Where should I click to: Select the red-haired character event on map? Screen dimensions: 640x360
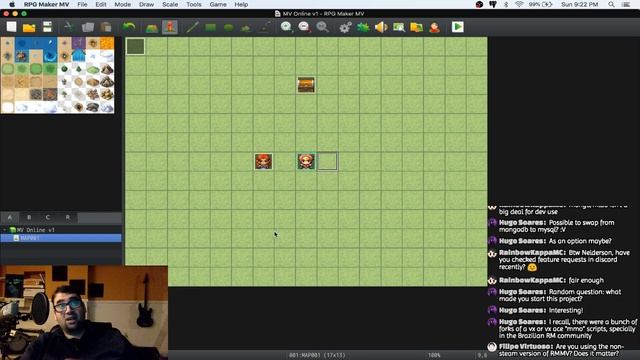coord(264,161)
